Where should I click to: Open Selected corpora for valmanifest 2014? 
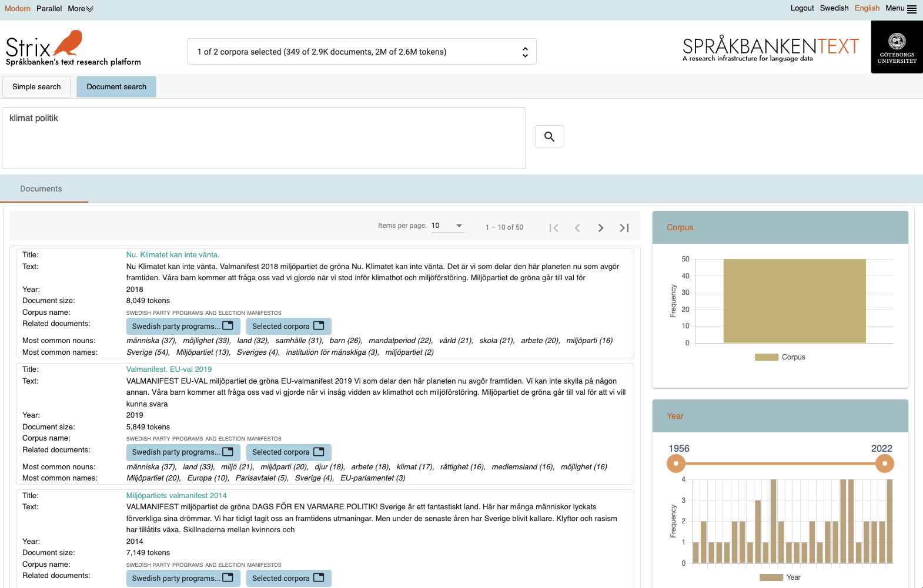pyautogui.click(x=289, y=578)
